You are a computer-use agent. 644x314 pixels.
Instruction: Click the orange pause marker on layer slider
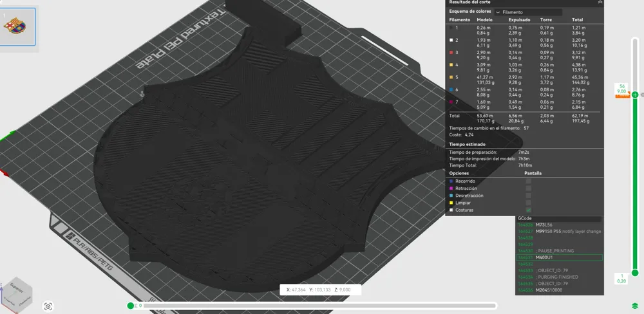point(622,96)
